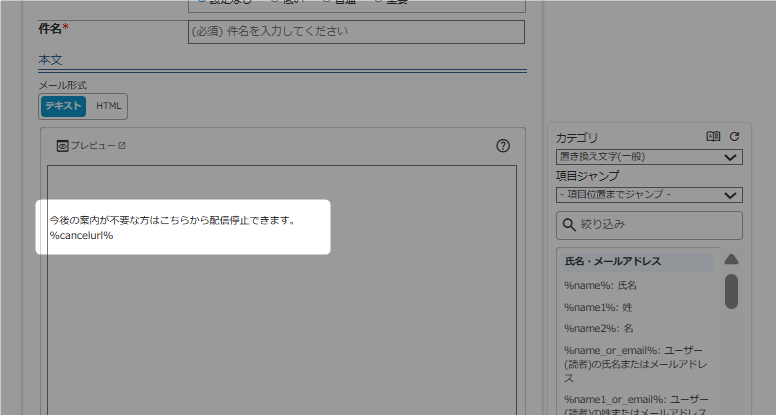This screenshot has width=776, height=415.
Task: Open the カテゴリ dropdown 置き換え文字(一般)
Action: click(x=649, y=157)
